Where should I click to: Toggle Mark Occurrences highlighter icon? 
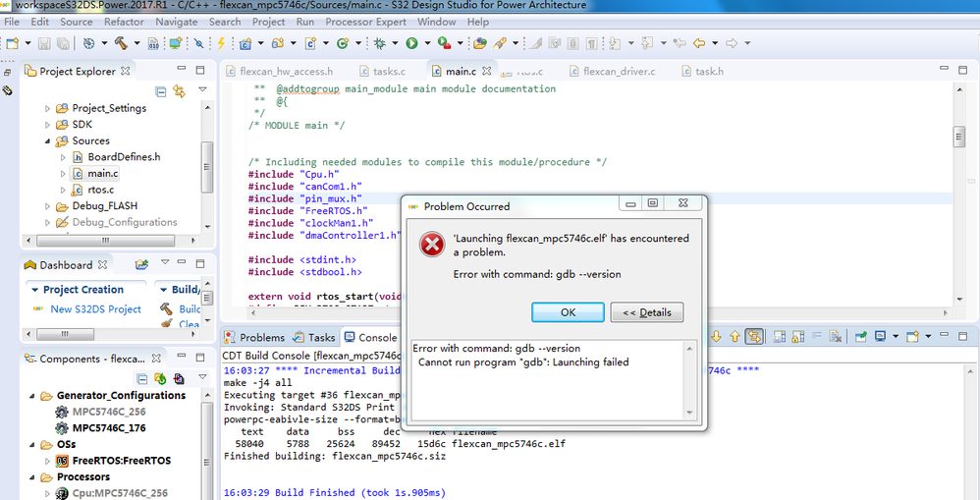tap(535, 43)
